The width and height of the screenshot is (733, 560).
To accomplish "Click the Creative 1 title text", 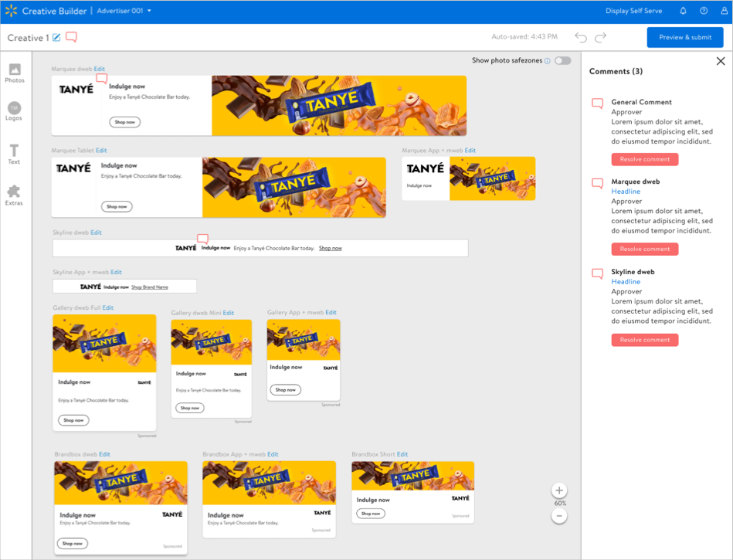I will (28, 38).
